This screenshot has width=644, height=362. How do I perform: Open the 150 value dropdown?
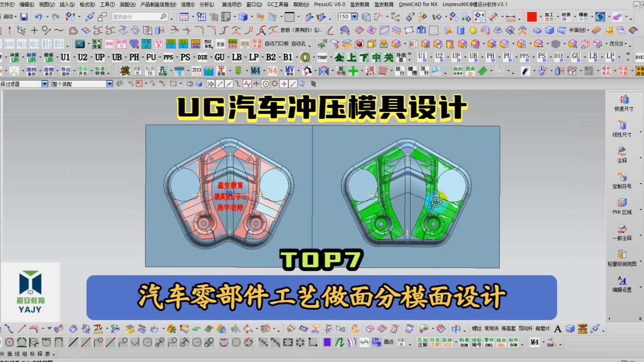(x=355, y=17)
